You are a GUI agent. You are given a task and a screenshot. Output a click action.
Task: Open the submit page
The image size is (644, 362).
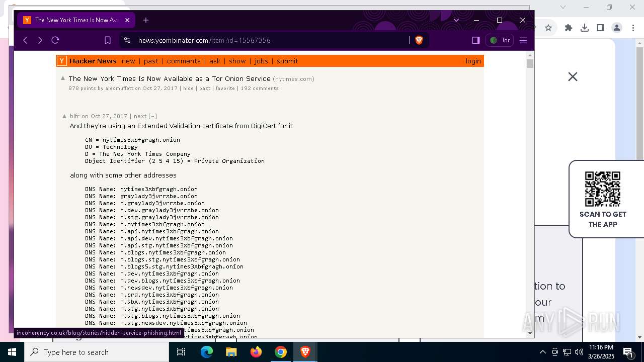click(287, 61)
